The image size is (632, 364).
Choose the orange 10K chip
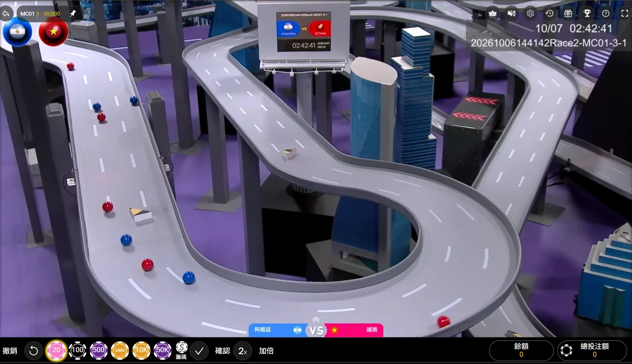(x=141, y=351)
